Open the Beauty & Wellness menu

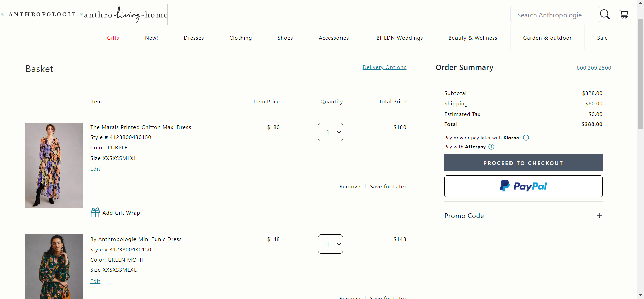tap(473, 38)
